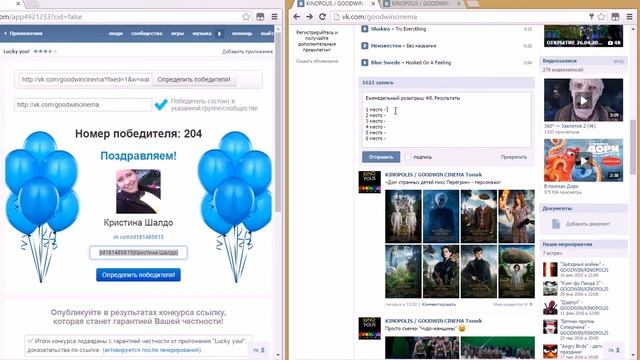This screenshot has width=640, height=360.
Task: Open the люди menu item
Action: (116, 33)
